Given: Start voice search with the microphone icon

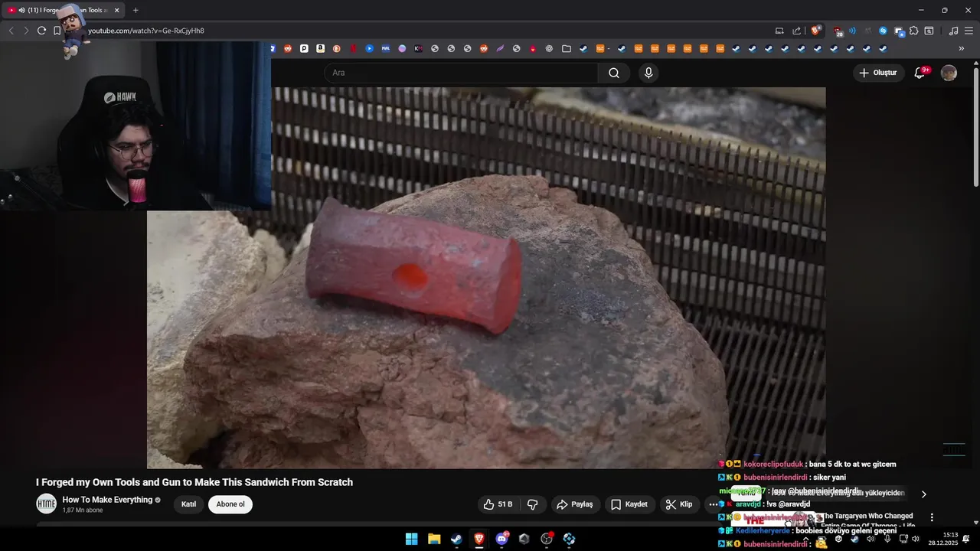Looking at the screenshot, I should point(648,73).
